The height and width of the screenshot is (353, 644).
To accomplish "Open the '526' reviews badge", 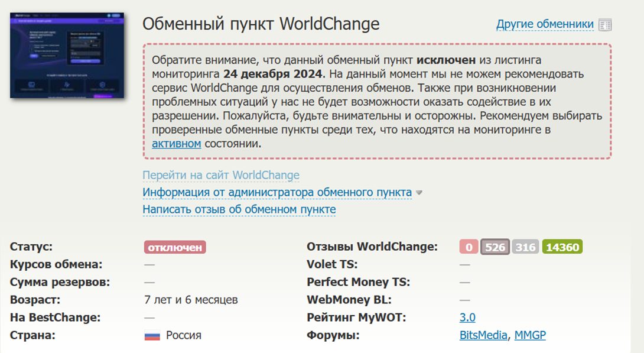I will click(495, 247).
